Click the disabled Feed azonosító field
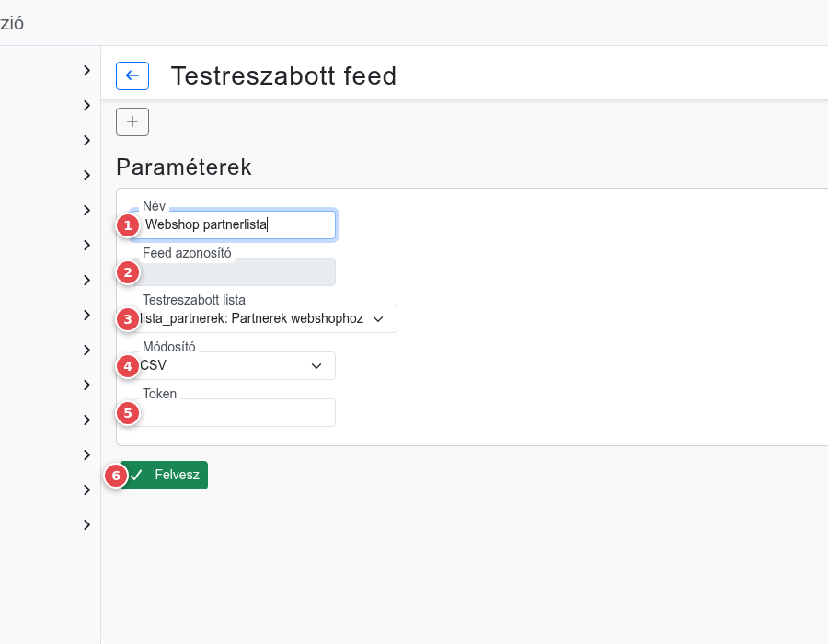 pos(234,271)
